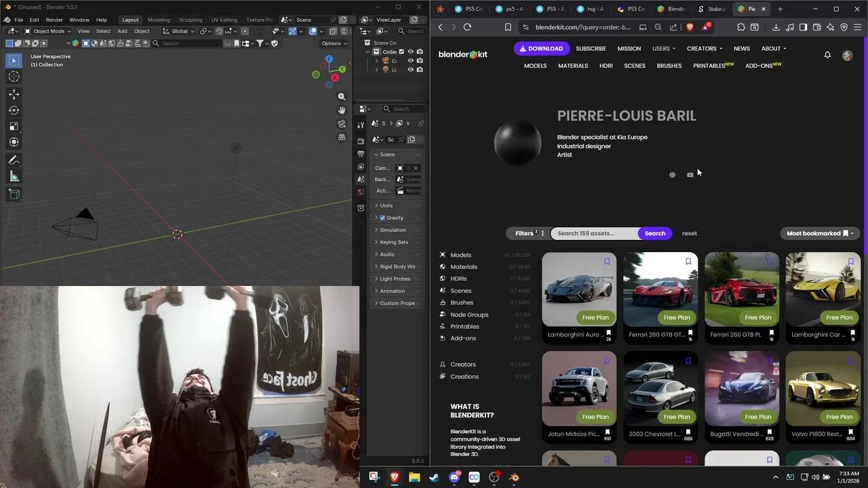
Task: Open Steam from the taskbar
Action: tap(434, 477)
